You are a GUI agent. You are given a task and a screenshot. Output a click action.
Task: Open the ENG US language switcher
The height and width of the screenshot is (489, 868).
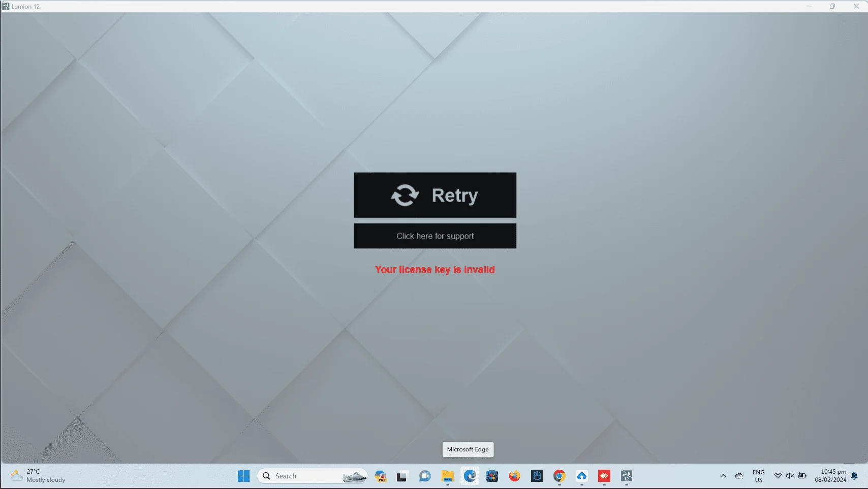click(758, 476)
